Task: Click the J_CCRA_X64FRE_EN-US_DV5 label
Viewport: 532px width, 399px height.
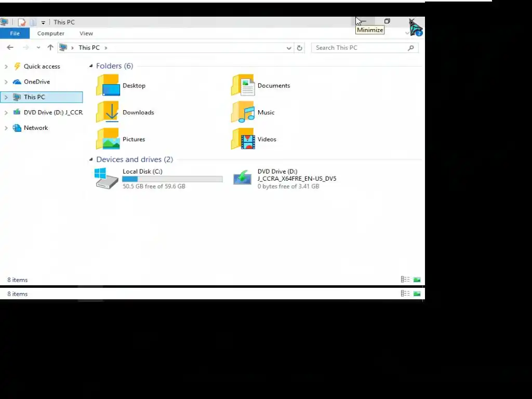Action: 297,179
